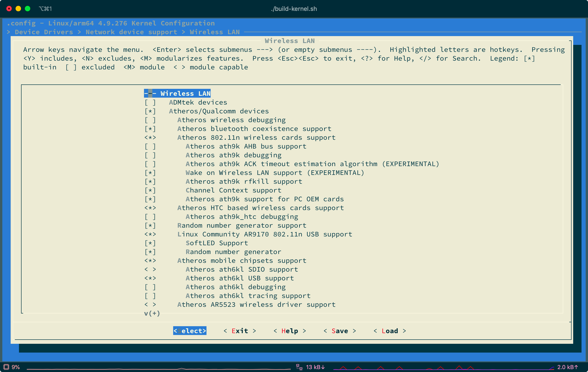Image resolution: width=588 pixels, height=372 pixels.
Task: Click the v(+) scroll-down indicator
Action: (x=152, y=313)
